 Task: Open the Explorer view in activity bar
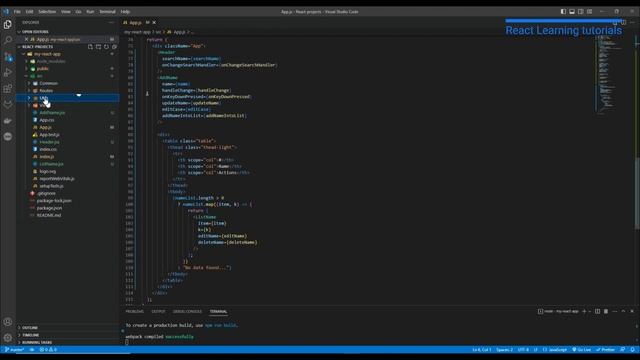[x=8, y=24]
